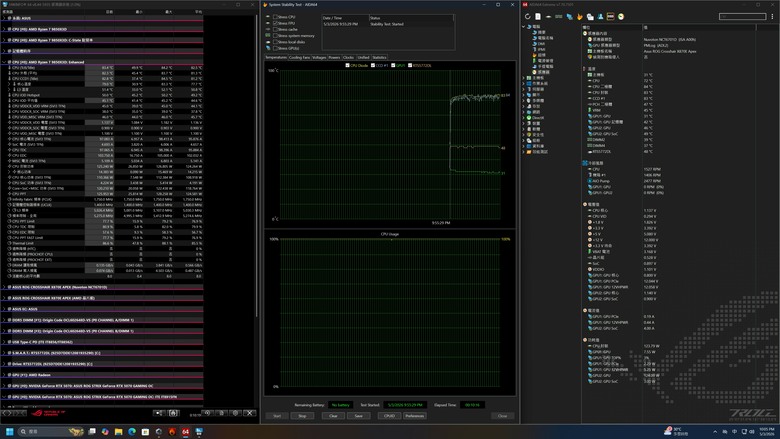The image size is (780, 439).
Task: Click the Stop button in Stability Test
Action: point(302,416)
